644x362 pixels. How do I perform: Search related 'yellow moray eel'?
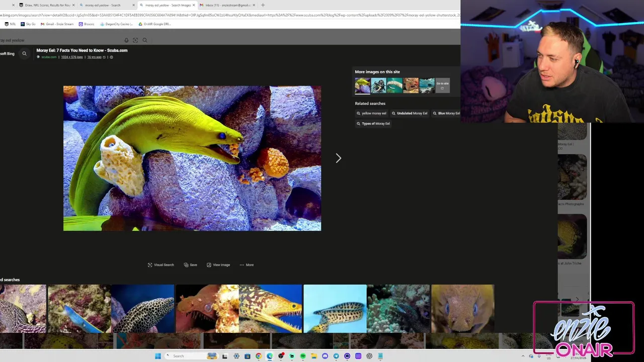pyautogui.click(x=371, y=114)
